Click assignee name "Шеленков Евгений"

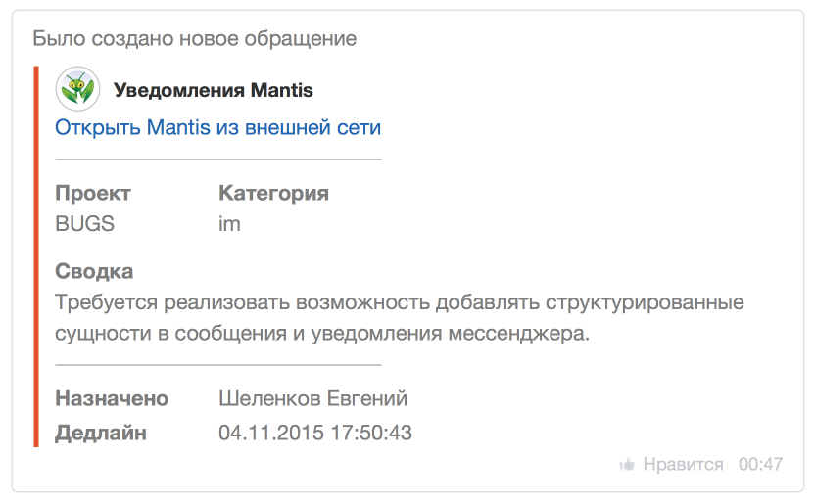pos(312,398)
